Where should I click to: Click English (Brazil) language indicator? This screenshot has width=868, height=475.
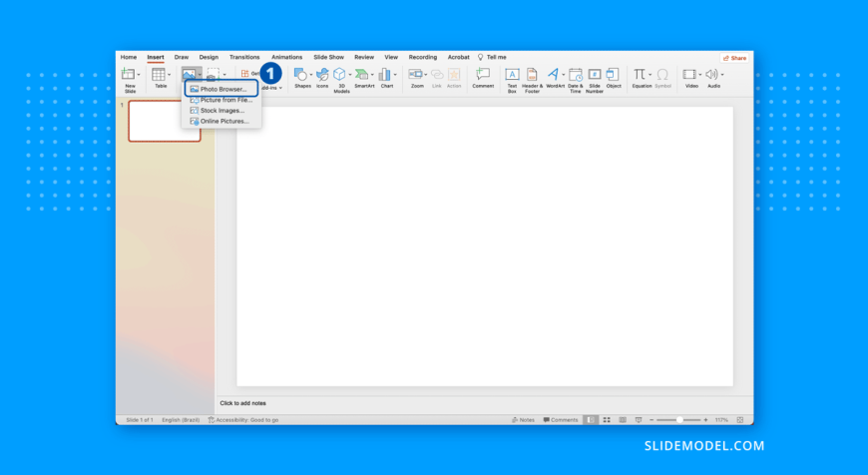[x=181, y=420]
